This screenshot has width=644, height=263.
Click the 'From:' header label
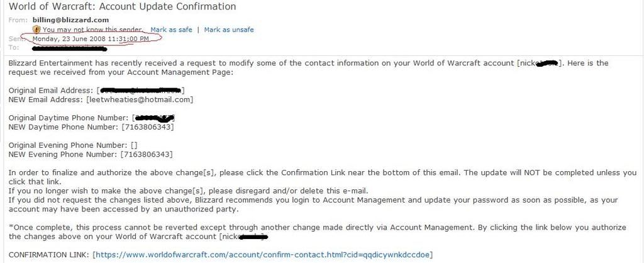tap(18, 20)
